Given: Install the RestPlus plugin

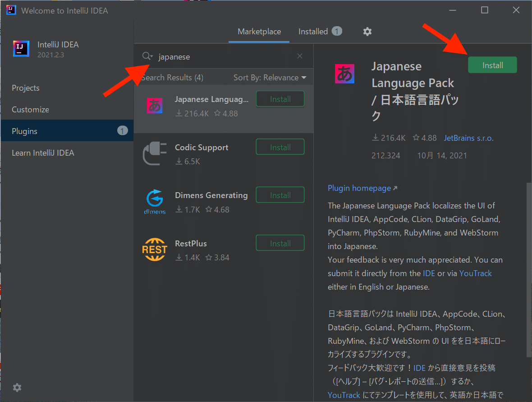Looking at the screenshot, I should click(280, 243).
